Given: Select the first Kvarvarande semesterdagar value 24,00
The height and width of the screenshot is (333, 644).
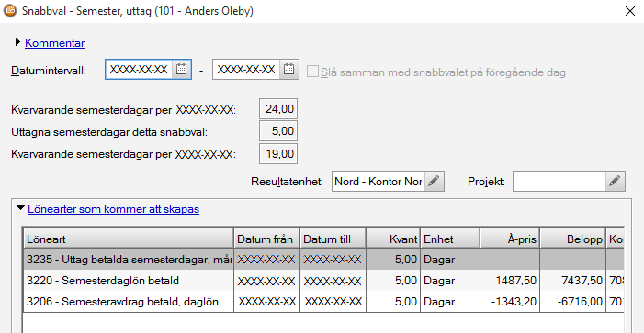Looking at the screenshot, I should point(278,109).
